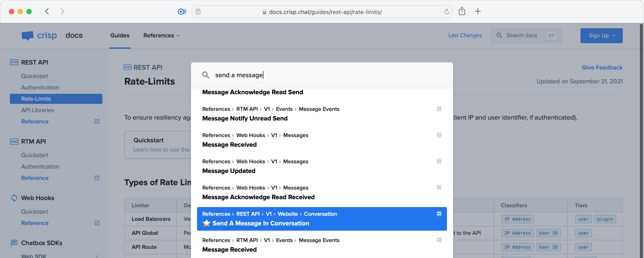Click the Crisp logo icon
Viewport: 644px width, 258px height.
[28, 36]
